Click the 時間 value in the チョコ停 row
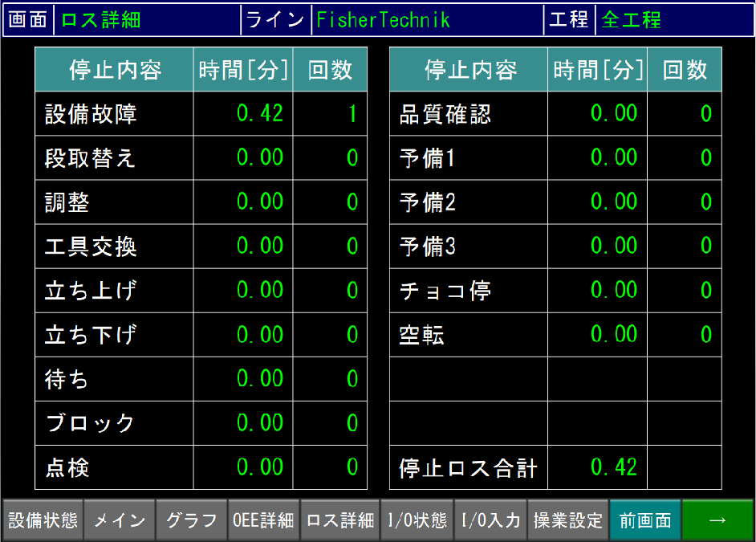 point(614,291)
